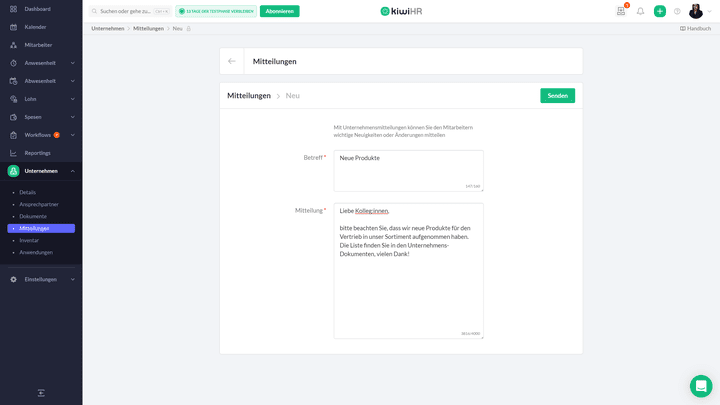
Task: Select Inventar in the sidebar submenu
Action: (x=29, y=240)
